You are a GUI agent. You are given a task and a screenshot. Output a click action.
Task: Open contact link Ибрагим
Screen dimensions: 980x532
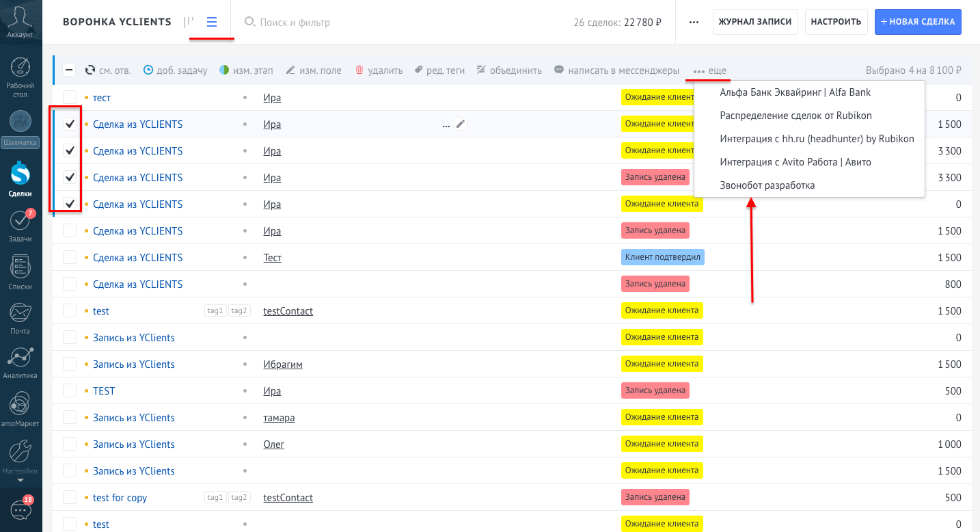[283, 364]
